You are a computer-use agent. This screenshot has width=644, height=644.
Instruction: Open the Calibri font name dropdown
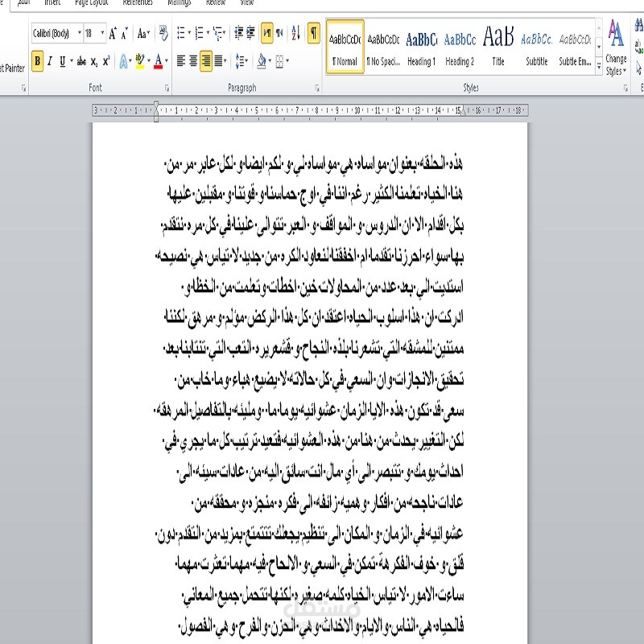pos(80,33)
